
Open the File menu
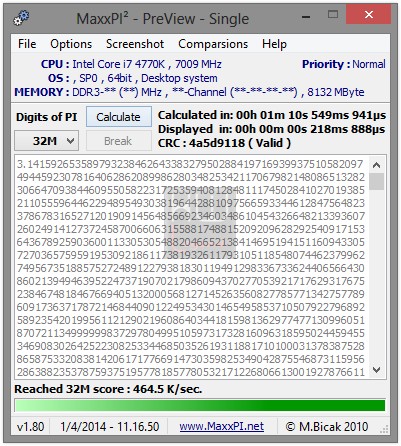[27, 44]
